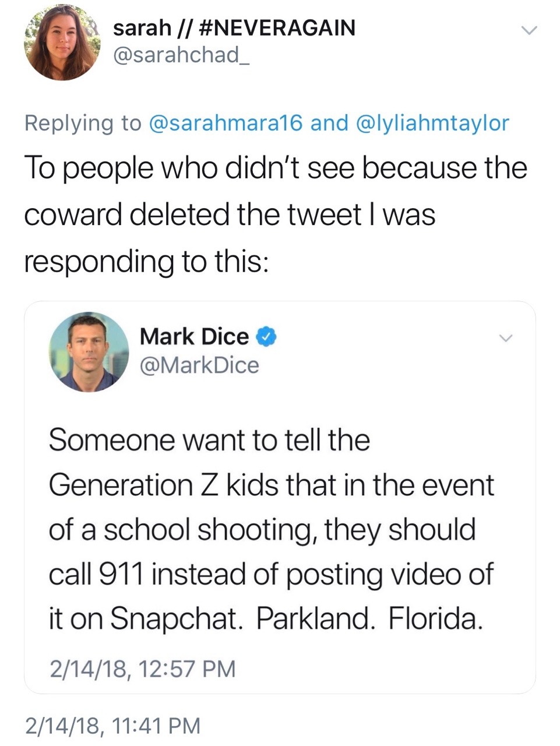The image size is (560, 746).
Task: Click 'Florida.' in the quoted tweet
Action: click(x=435, y=618)
